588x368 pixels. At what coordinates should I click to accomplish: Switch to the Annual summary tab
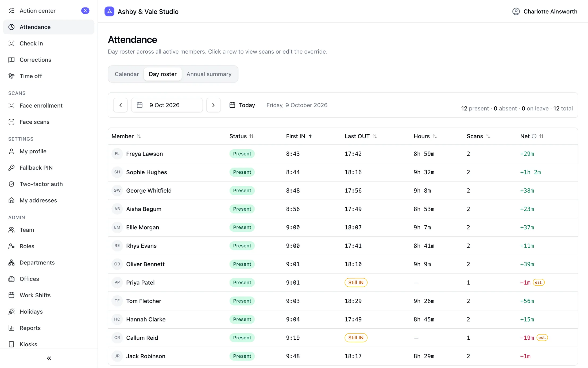pos(209,74)
